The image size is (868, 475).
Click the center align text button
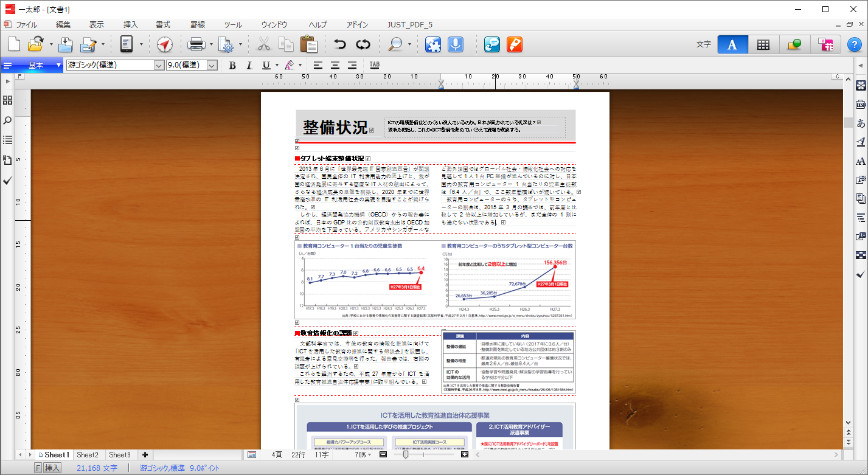[335, 65]
